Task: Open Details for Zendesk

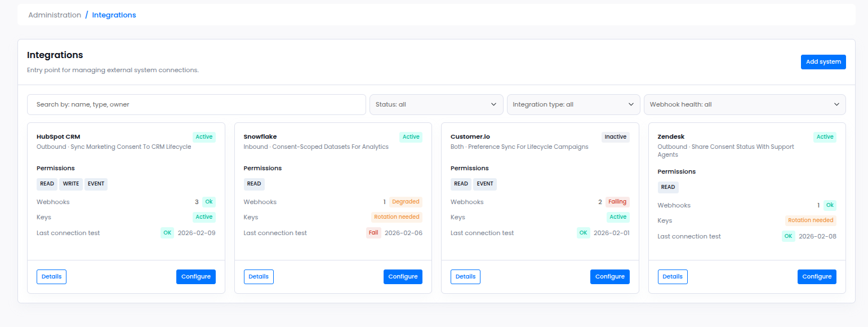Action: tap(673, 276)
